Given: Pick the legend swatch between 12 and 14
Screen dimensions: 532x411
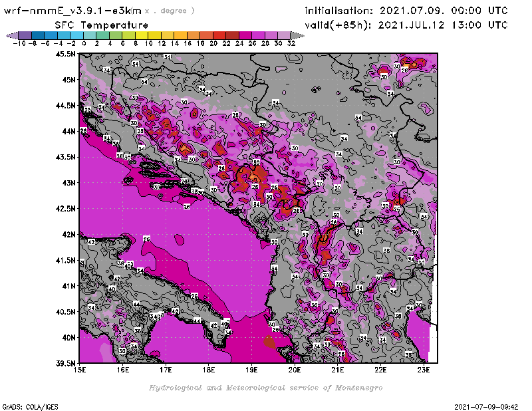Looking at the screenshot, I should coord(168,35).
